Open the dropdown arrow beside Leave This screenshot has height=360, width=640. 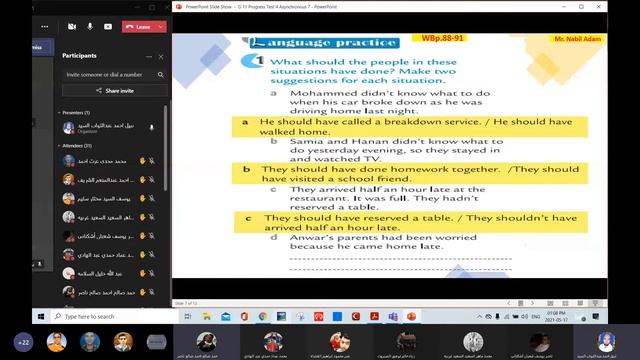tap(161, 27)
